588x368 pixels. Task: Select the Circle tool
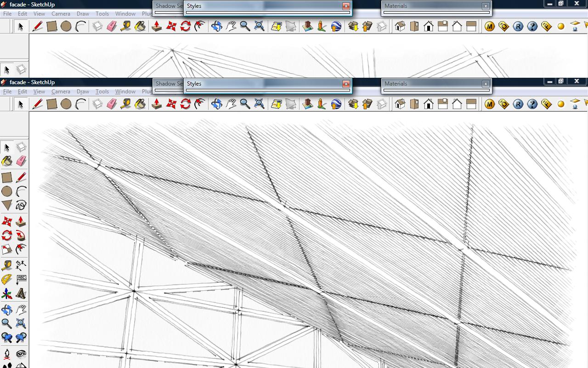point(7,192)
